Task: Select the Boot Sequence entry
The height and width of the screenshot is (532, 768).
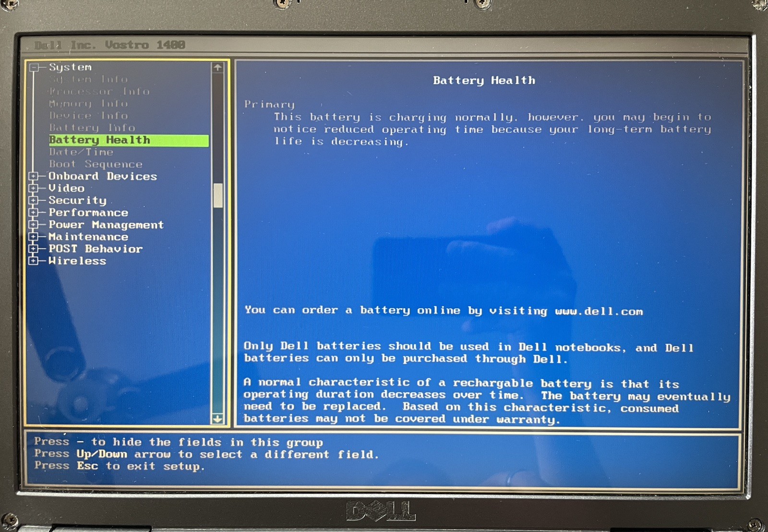Action: [96, 164]
